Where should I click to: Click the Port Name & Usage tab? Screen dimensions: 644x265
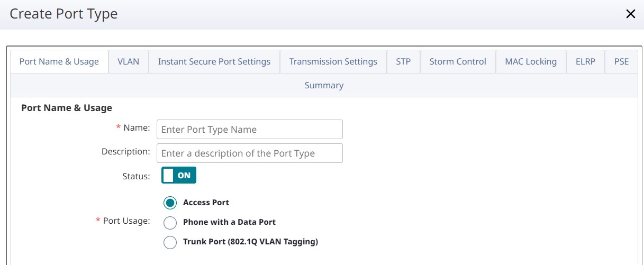click(59, 61)
